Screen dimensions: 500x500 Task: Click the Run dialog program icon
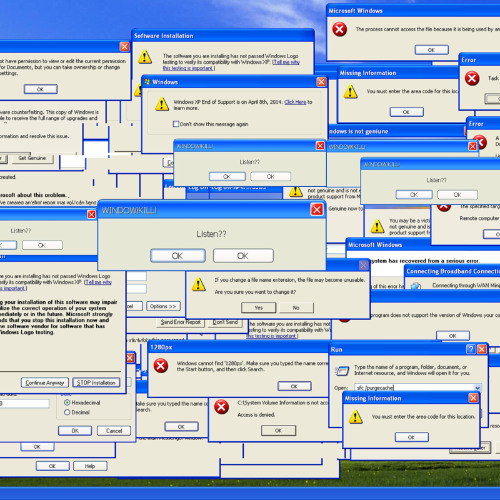coord(342,371)
